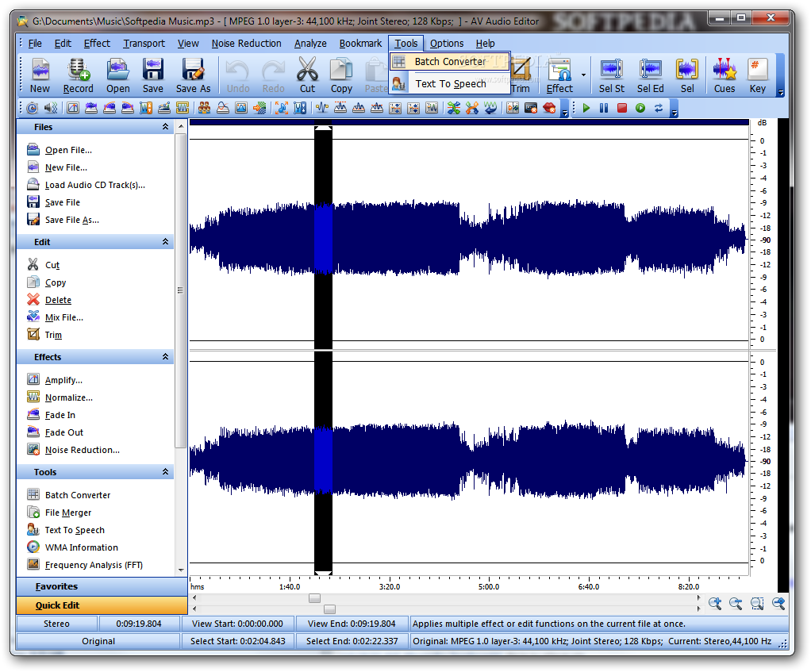Click the Zoom In magnifier icon
The width and height of the screenshot is (811, 672).
point(715,603)
